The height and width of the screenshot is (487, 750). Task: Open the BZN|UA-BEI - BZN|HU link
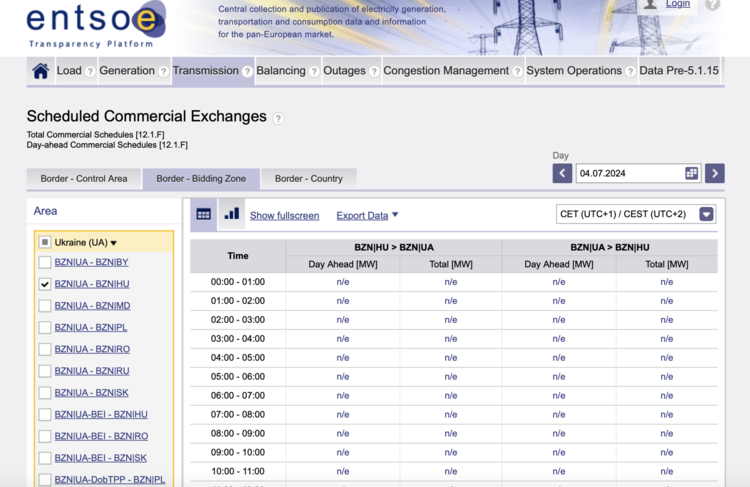tap(101, 415)
